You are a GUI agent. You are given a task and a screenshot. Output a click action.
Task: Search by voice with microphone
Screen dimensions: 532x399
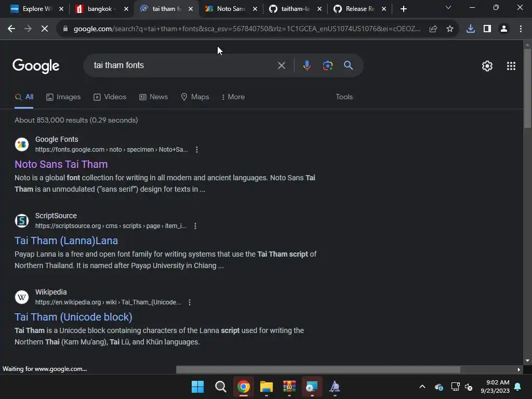coord(307,65)
